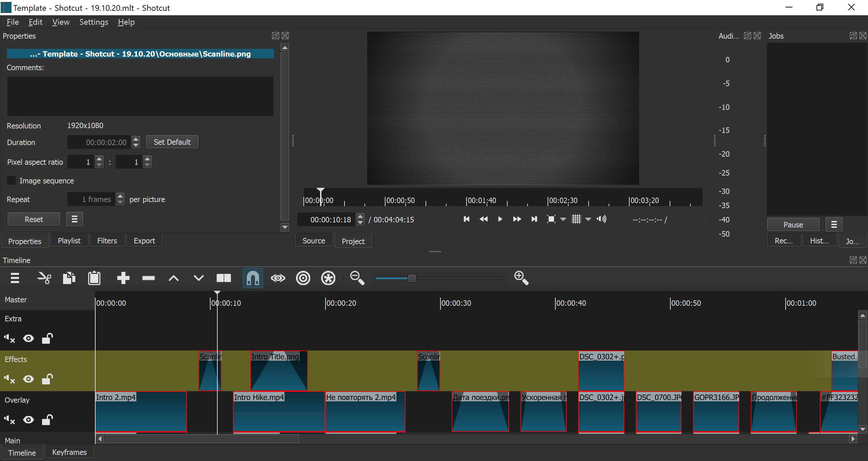868x461 pixels.
Task: Click Ripple All Tracks asterisk icon
Action: point(328,278)
